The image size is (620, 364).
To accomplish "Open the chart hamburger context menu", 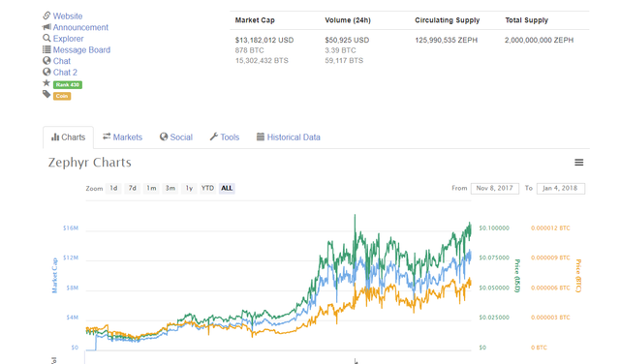I will click(579, 163).
